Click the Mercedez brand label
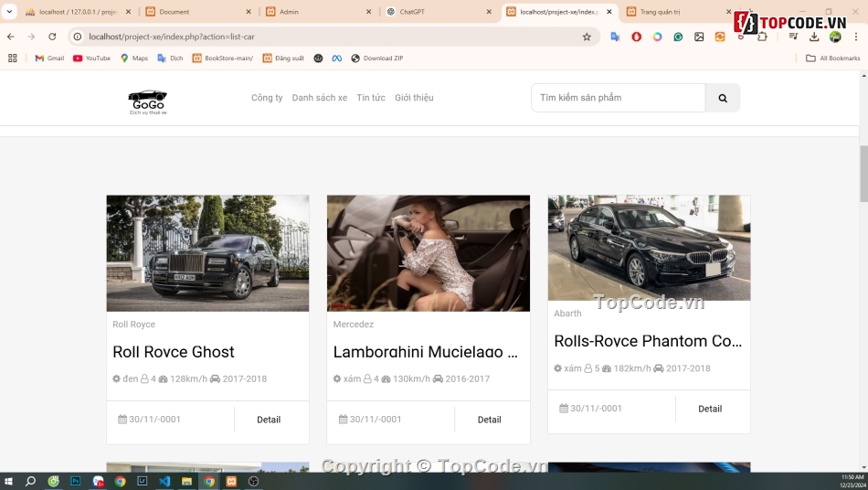868x490 pixels. click(354, 324)
